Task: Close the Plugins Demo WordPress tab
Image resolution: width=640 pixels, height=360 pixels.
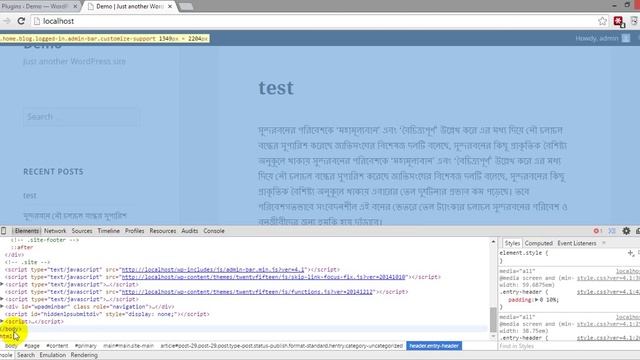Action: tap(75, 7)
